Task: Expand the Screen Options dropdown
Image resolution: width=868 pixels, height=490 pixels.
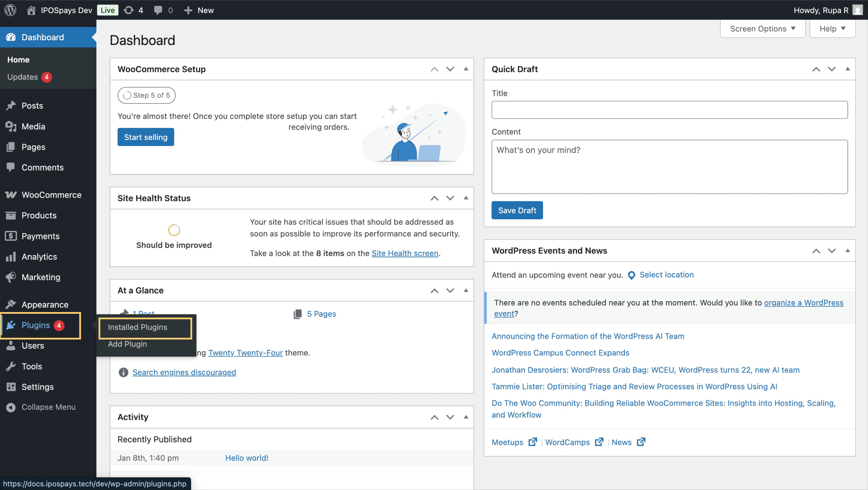Action: click(762, 29)
